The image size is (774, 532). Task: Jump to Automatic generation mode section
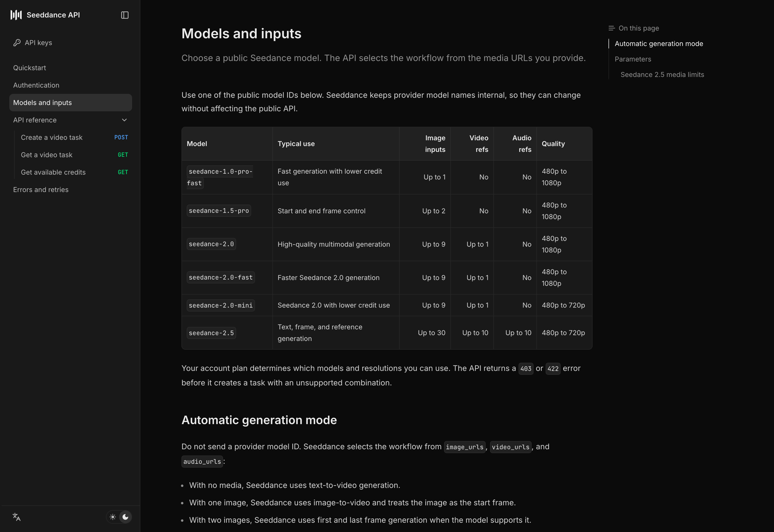point(659,44)
